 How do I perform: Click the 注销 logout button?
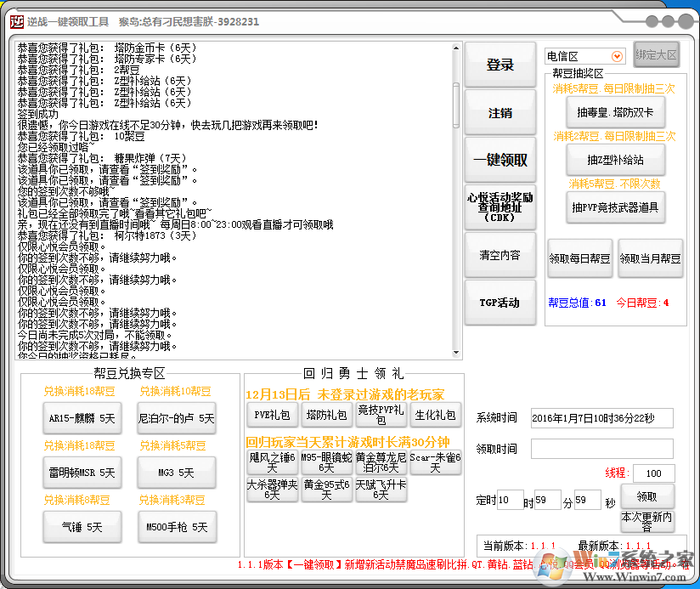tap(500, 113)
